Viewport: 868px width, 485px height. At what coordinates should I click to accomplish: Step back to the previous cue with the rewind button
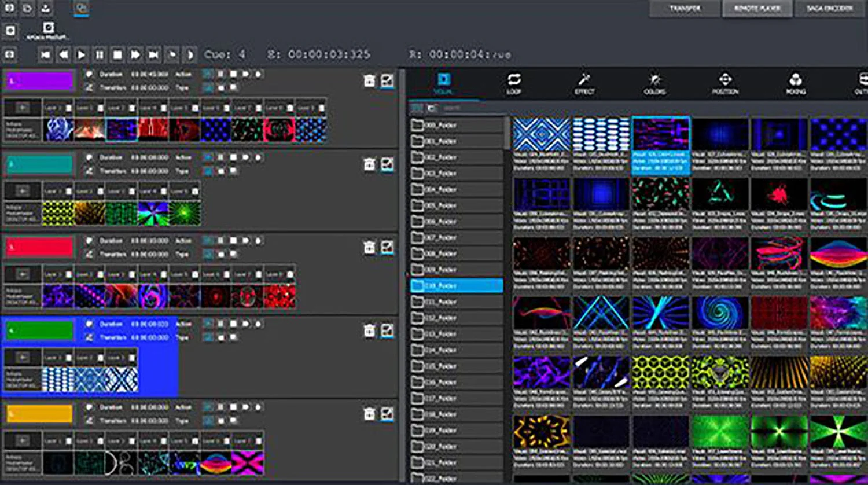point(64,55)
